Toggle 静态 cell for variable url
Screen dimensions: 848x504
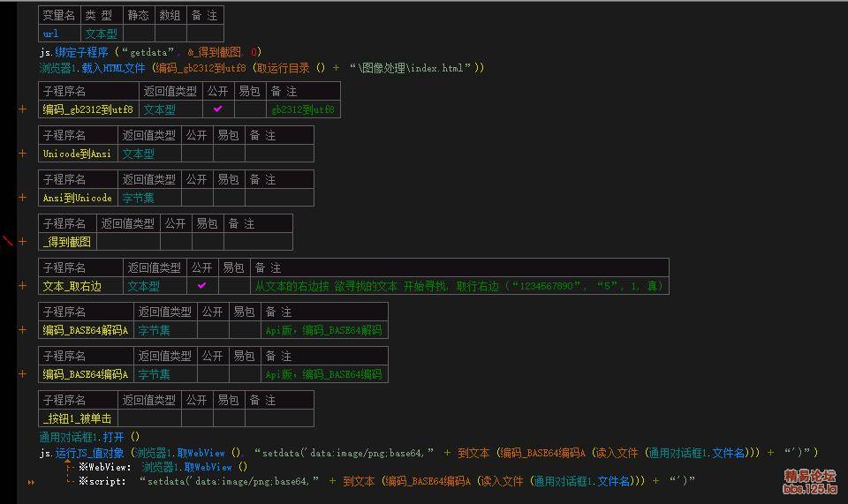click(139, 34)
